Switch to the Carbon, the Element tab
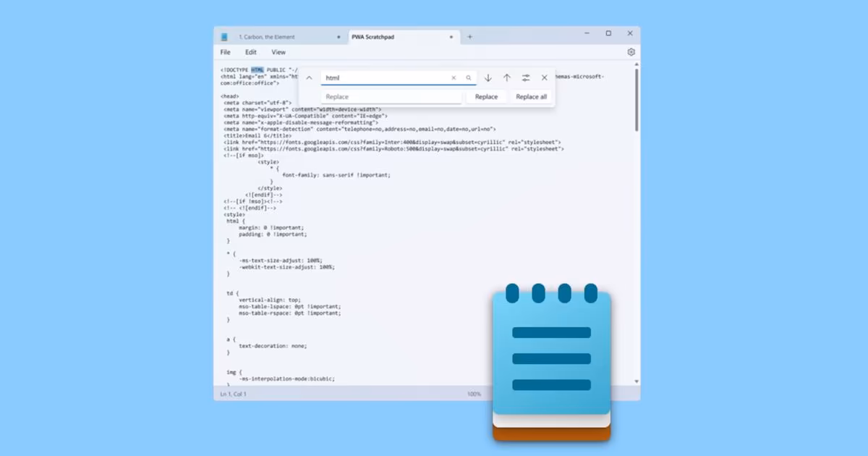 (x=266, y=35)
